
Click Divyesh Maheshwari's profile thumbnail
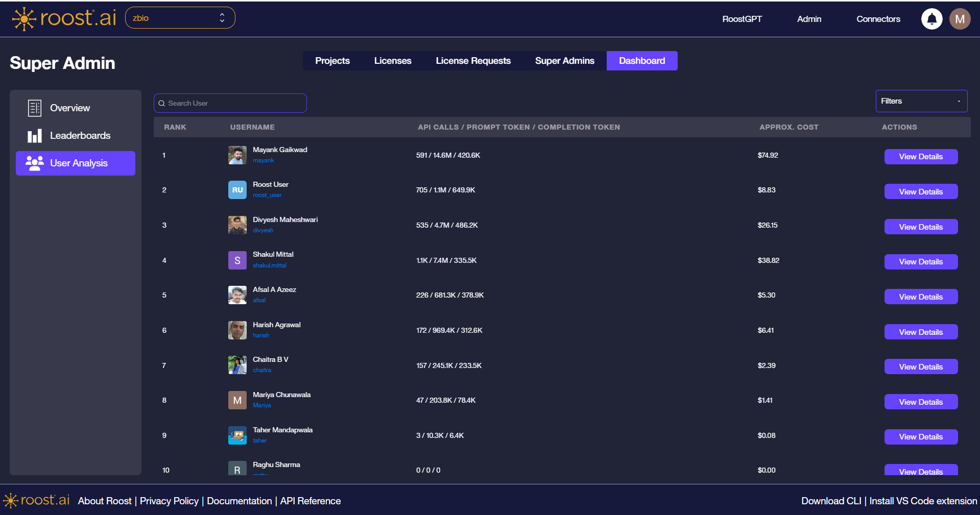(x=237, y=225)
